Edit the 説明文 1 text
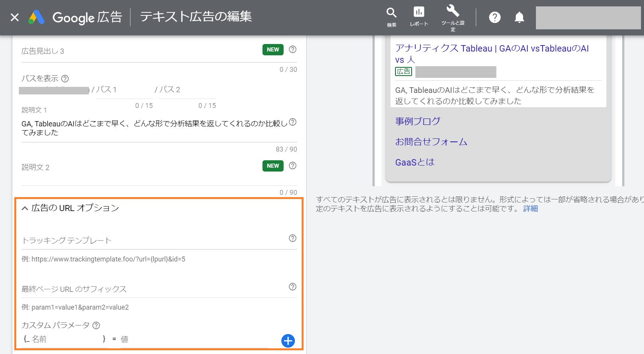 tap(155, 128)
